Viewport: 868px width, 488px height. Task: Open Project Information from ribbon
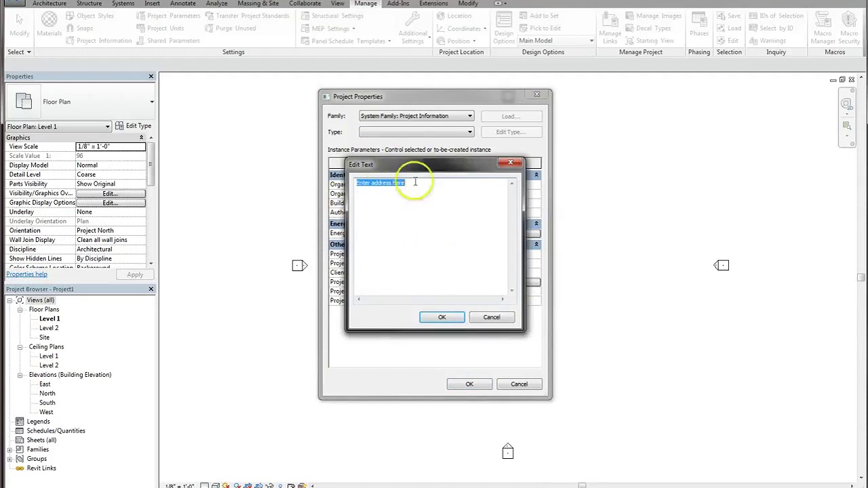click(x=99, y=41)
